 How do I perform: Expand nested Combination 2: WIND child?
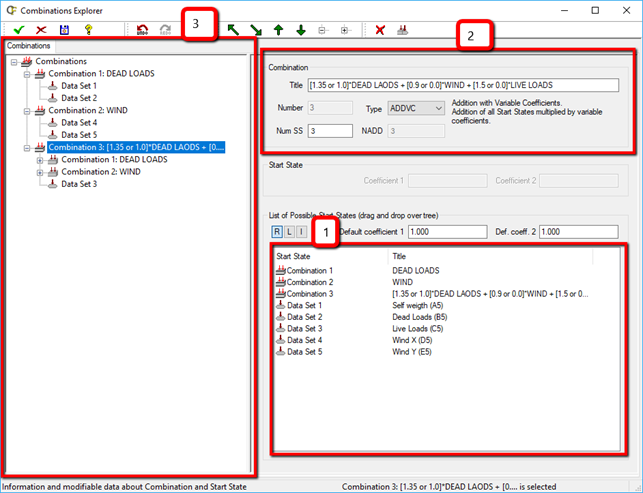coord(40,173)
